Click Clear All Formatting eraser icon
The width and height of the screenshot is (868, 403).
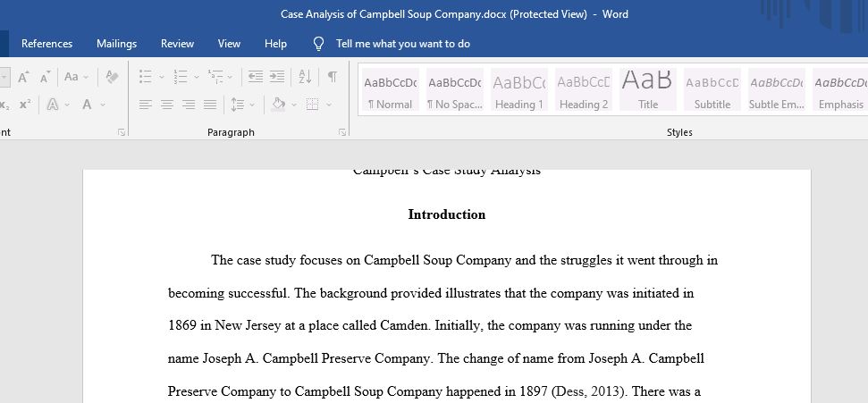[112, 77]
